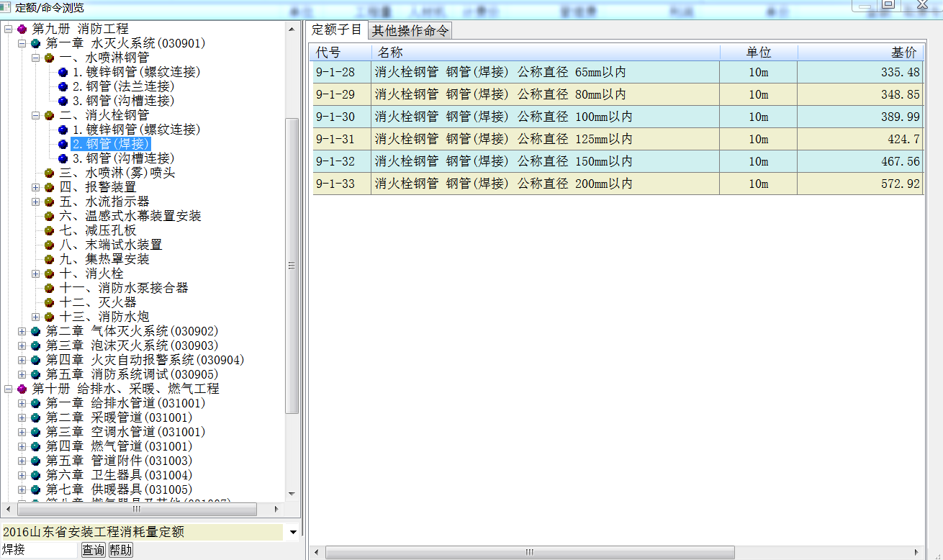Click teal icon of 第一章 水灭火系统
The width and height of the screenshot is (943, 560).
point(35,44)
